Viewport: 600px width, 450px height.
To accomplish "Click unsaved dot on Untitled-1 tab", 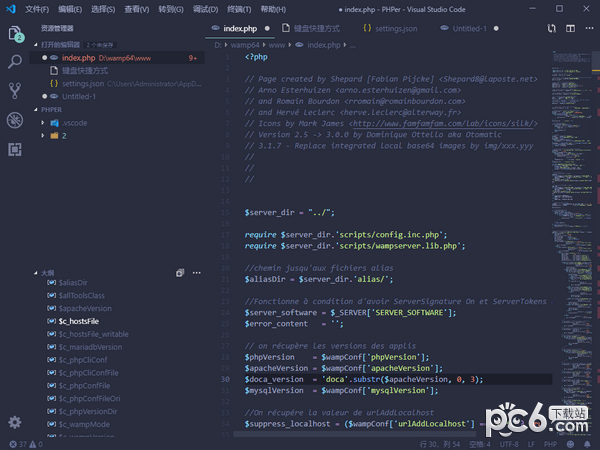I will (x=496, y=28).
